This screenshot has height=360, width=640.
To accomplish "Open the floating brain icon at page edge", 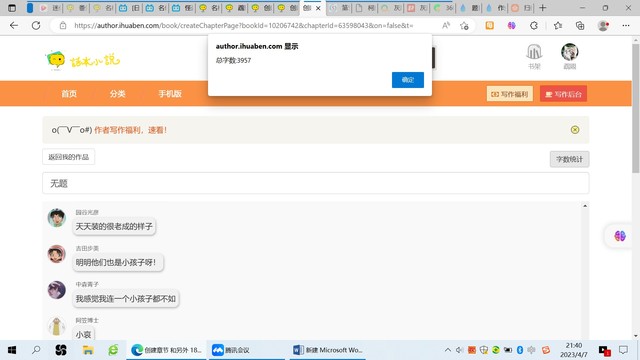I will tap(620, 236).
